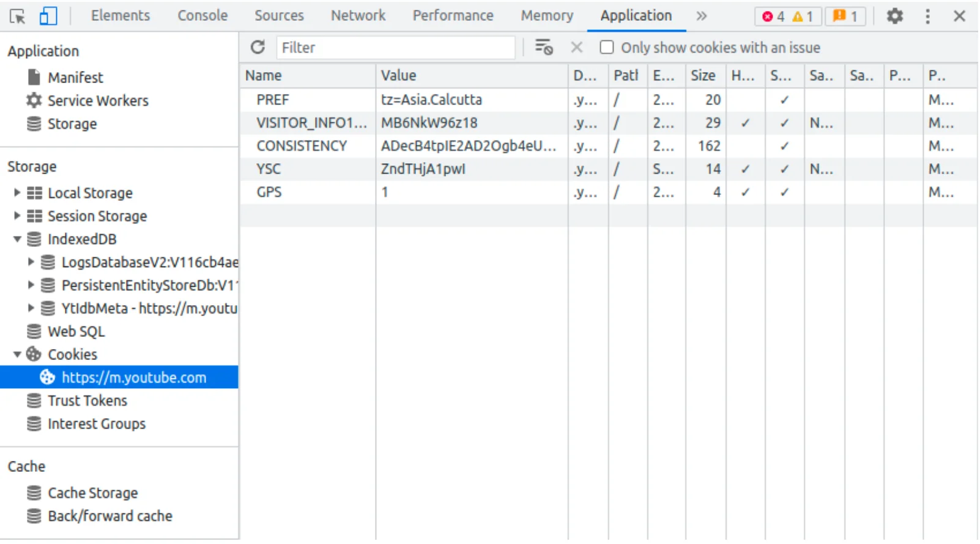
Task: Expand Session Storage tree arrow
Action: coord(17,216)
